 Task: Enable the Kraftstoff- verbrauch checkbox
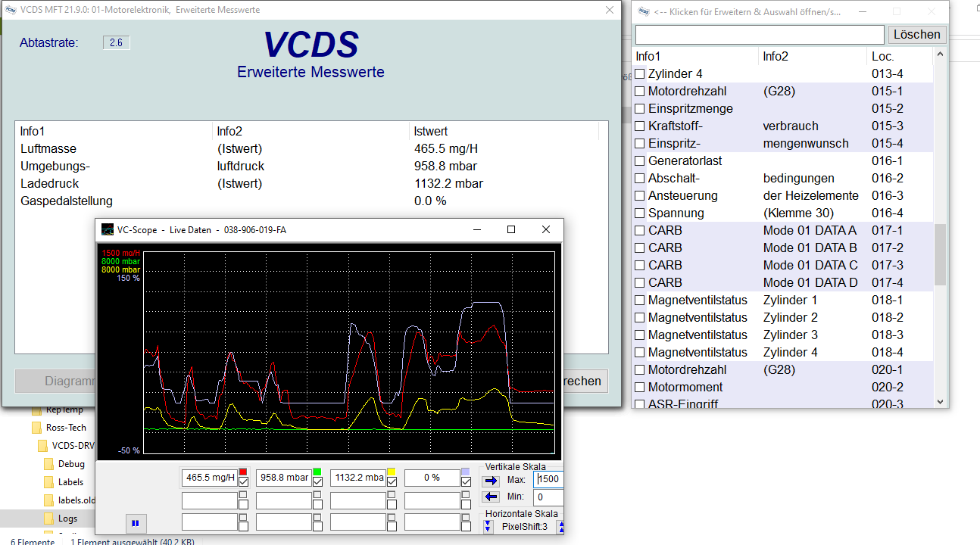click(x=640, y=126)
